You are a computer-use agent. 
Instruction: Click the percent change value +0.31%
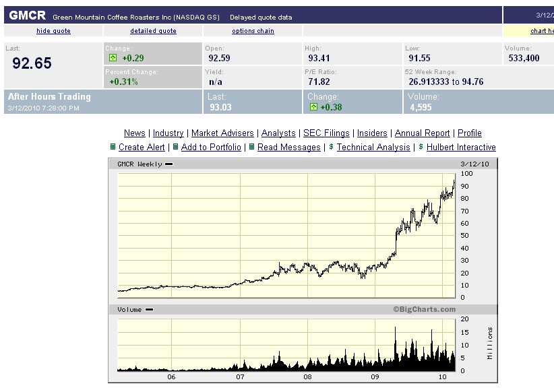pos(123,81)
